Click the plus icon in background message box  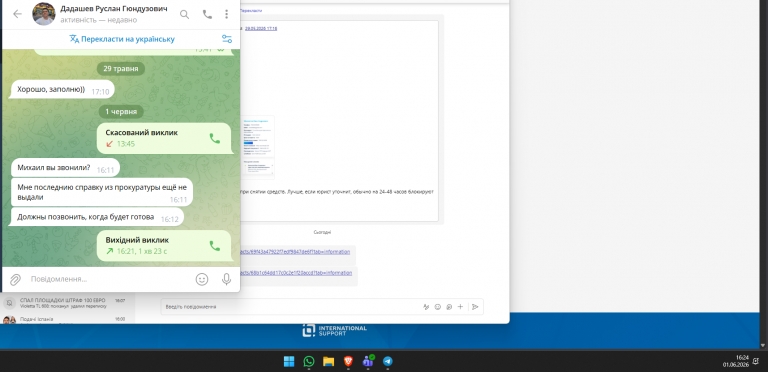coord(460,307)
